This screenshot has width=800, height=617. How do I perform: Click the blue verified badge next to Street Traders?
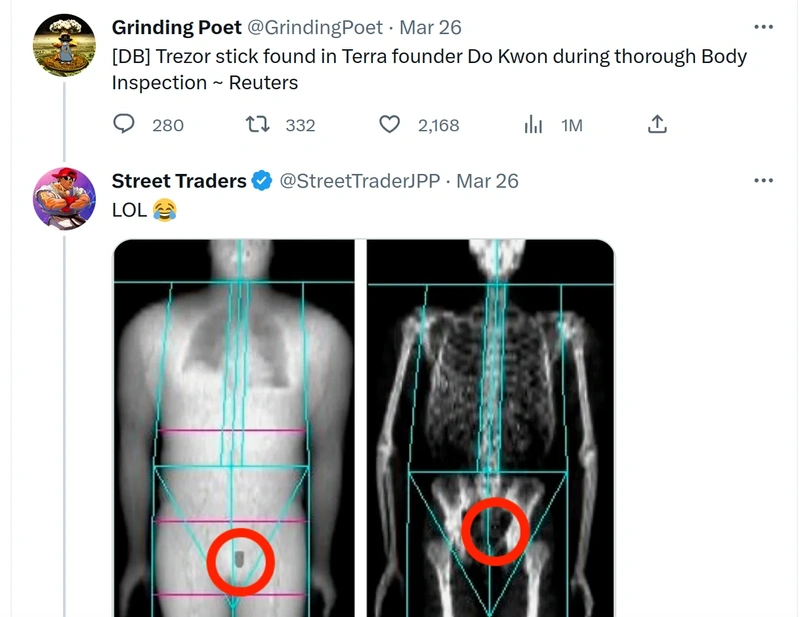(x=261, y=181)
